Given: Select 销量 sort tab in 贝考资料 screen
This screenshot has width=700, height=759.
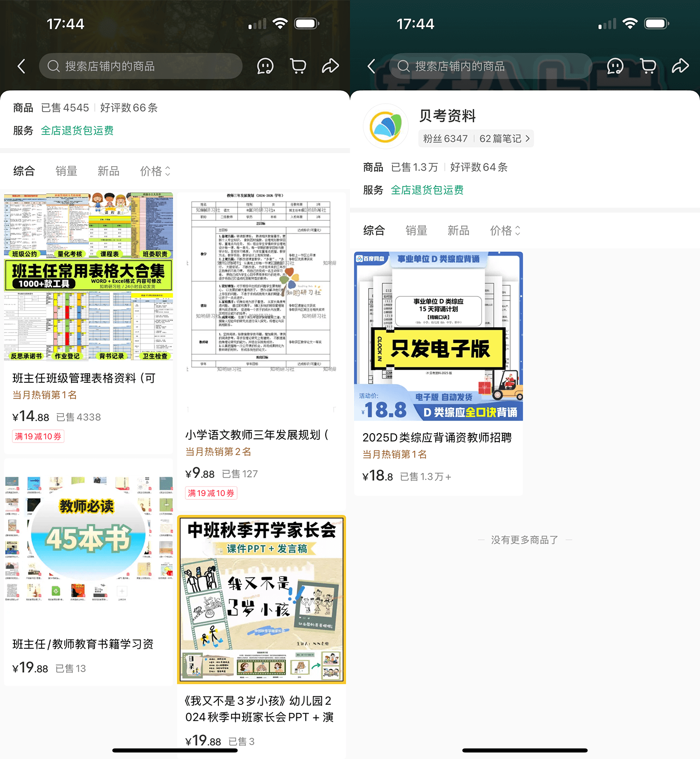Looking at the screenshot, I should click(x=416, y=231).
